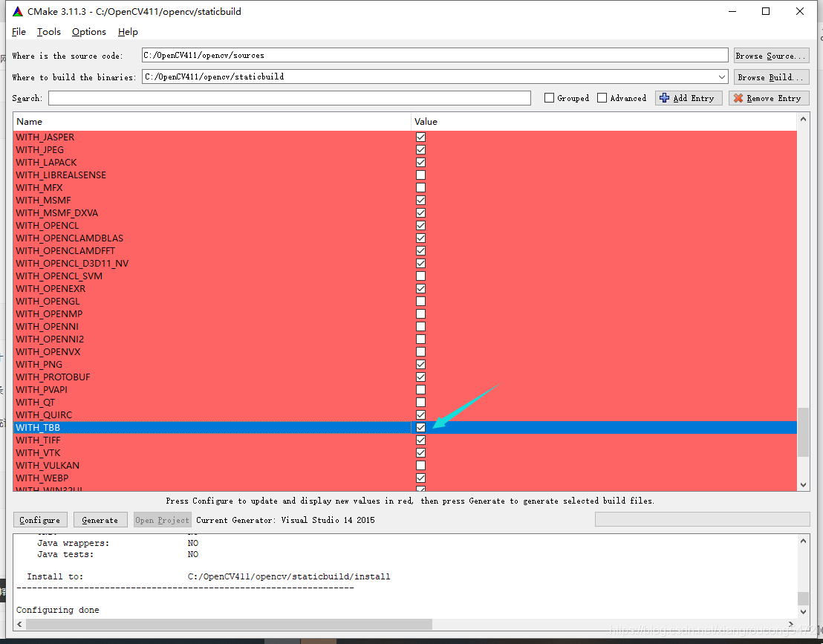Screen dimensions: 823x644
Task: Click the output log scroll left arrow
Action: click(20, 624)
